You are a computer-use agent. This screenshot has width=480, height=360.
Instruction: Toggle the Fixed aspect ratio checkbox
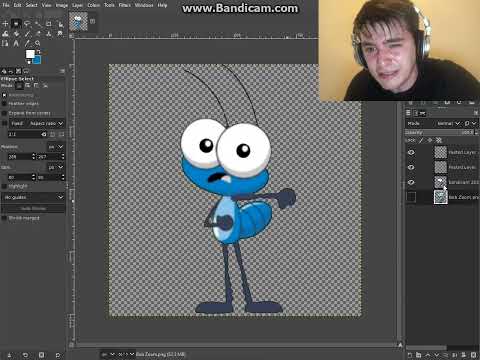click(x=4, y=123)
